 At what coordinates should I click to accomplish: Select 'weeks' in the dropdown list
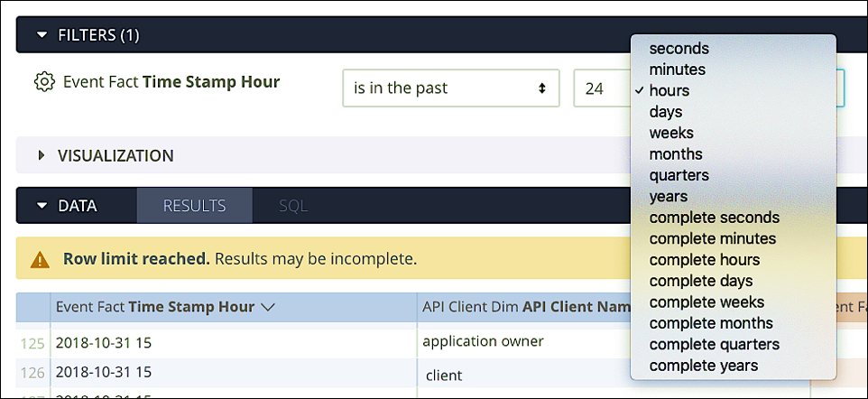[x=671, y=133]
